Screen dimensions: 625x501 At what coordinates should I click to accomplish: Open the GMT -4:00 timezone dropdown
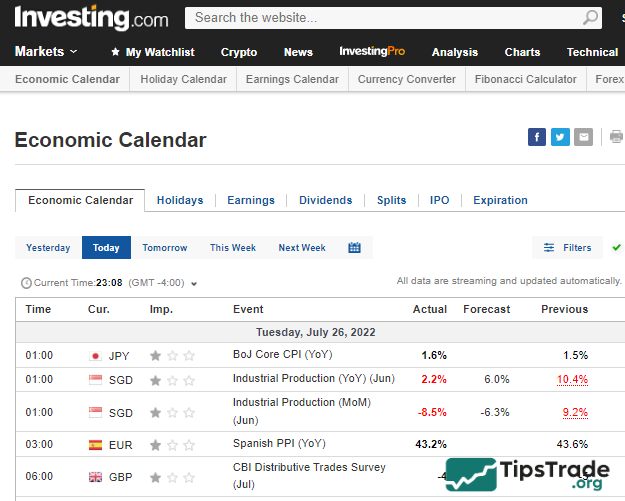[193, 283]
